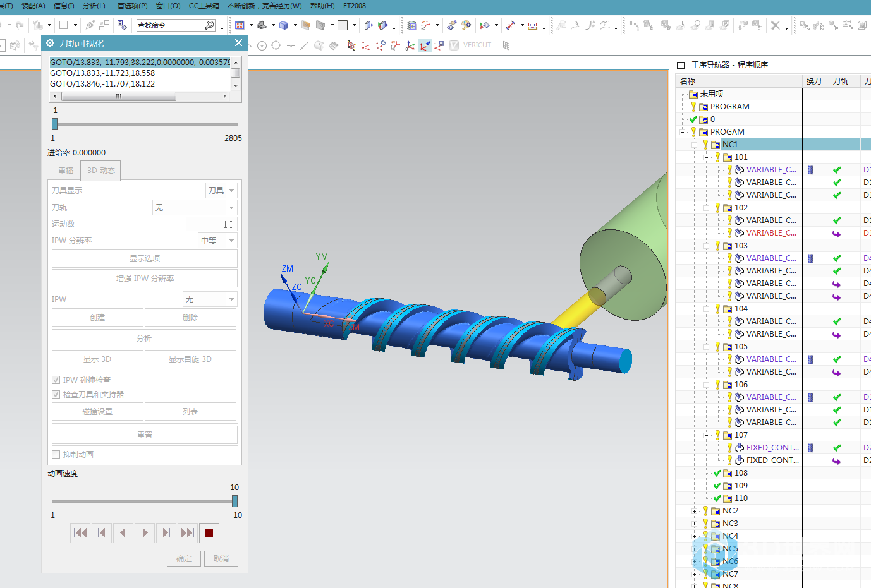Open the 帮助(H) menu
This screenshot has height=588, width=871.
coord(322,6)
